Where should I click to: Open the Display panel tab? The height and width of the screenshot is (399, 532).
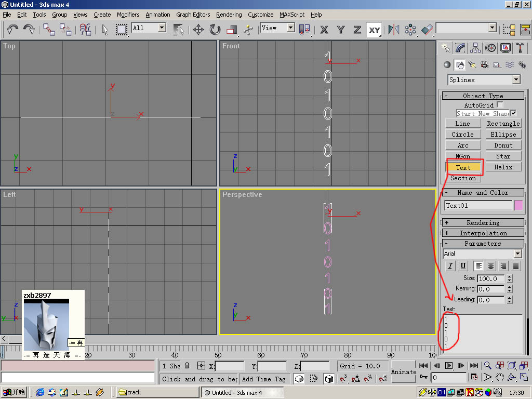(x=505, y=48)
